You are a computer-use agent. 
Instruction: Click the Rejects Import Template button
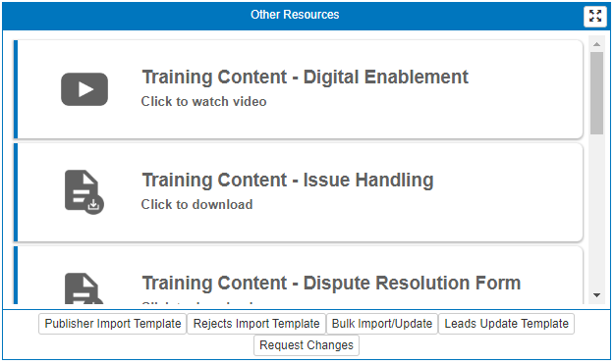tap(256, 324)
